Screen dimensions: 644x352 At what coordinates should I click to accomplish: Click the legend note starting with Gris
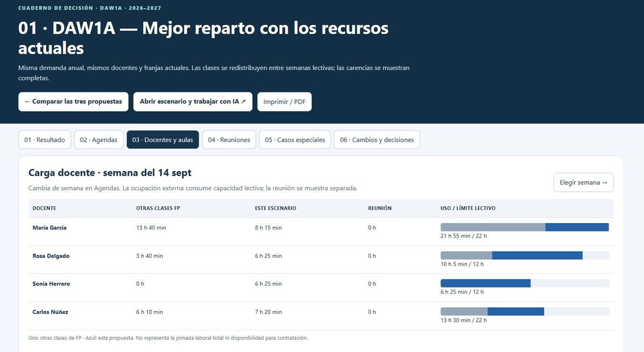168,338
